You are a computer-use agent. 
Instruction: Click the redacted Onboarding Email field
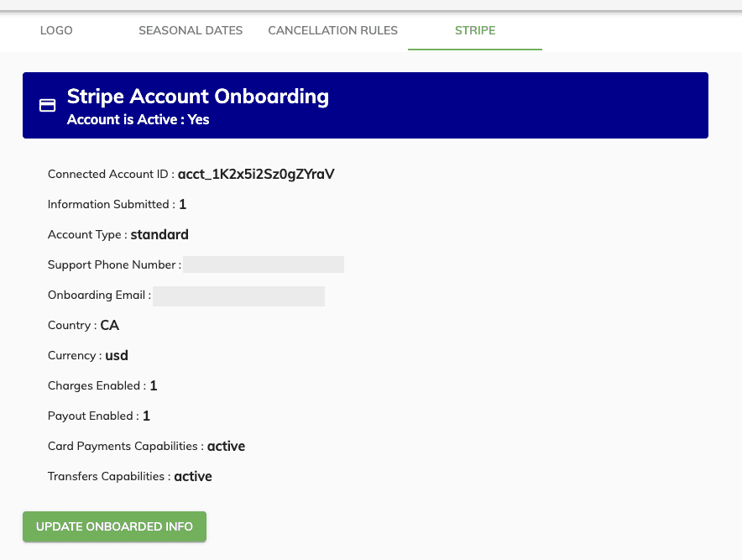click(x=238, y=296)
